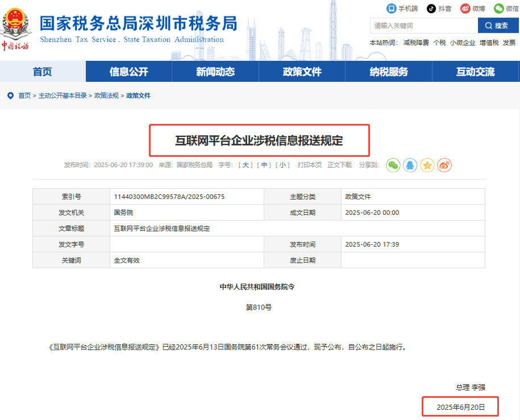The image size is (520, 420).
Task: Go to 政策文件 nav tab
Action: pyautogui.click(x=302, y=72)
